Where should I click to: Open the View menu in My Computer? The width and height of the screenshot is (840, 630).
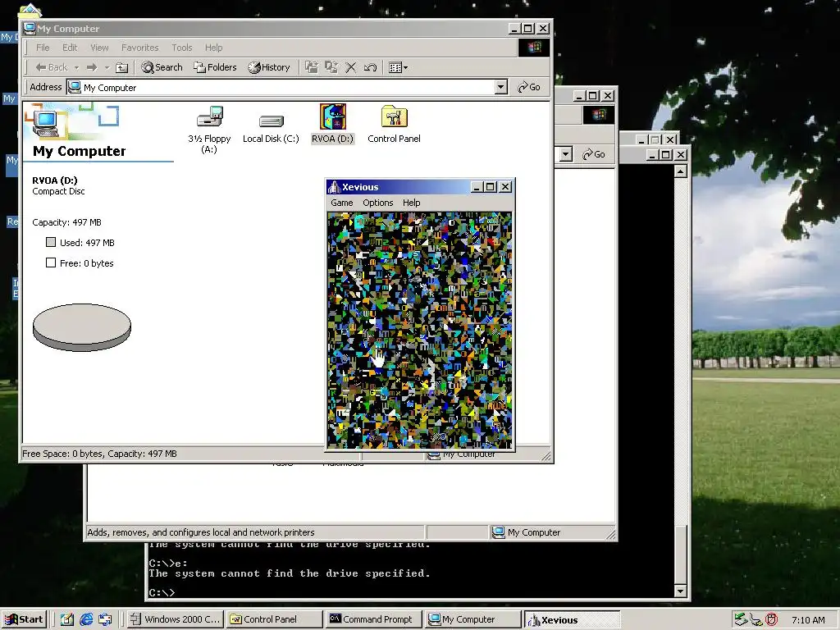pos(99,48)
